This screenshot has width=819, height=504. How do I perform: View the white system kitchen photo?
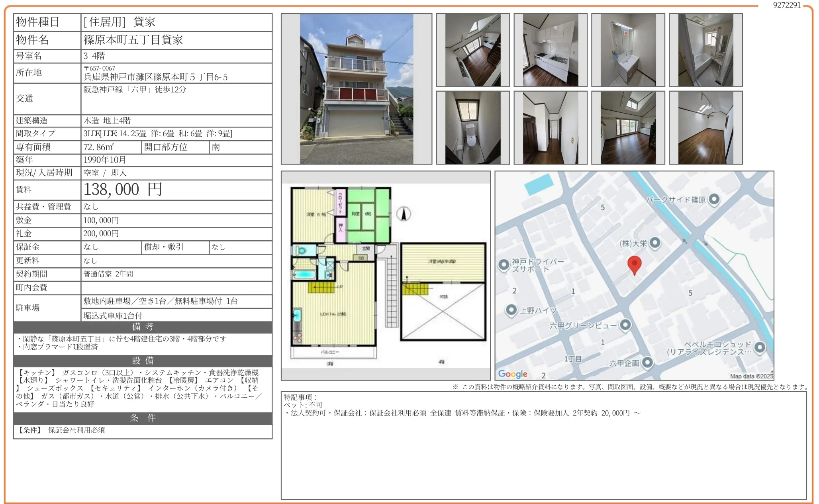pos(550,50)
